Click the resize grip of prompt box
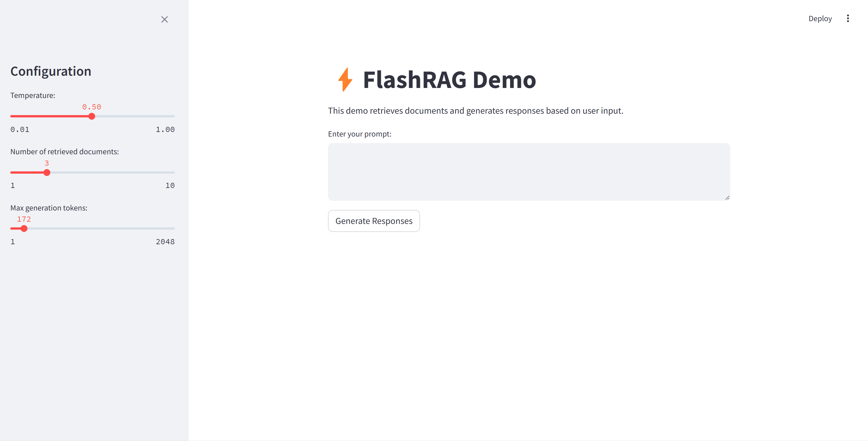Screen dimensions: 868x441 tap(727, 198)
